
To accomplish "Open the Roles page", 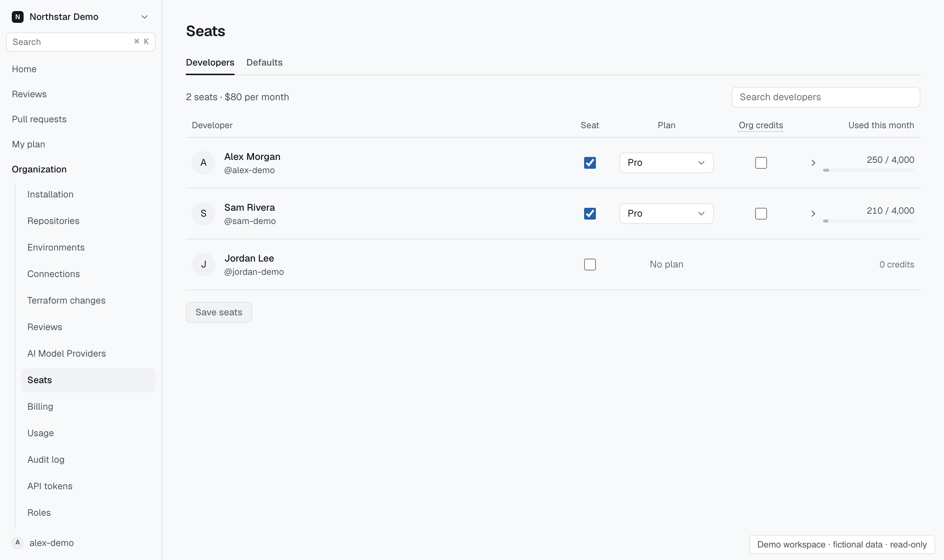I will click(39, 512).
